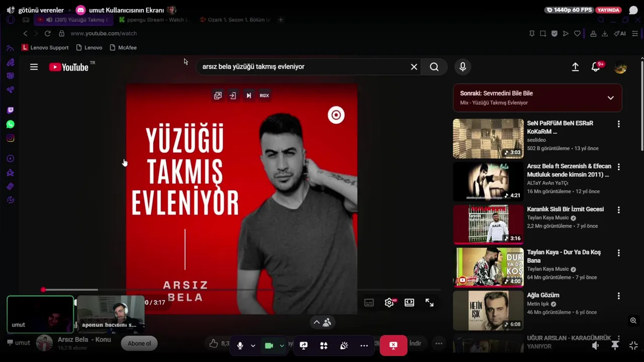The height and width of the screenshot is (362, 644).
Task: Click the video pop-out icon on player
Action: click(x=218, y=96)
